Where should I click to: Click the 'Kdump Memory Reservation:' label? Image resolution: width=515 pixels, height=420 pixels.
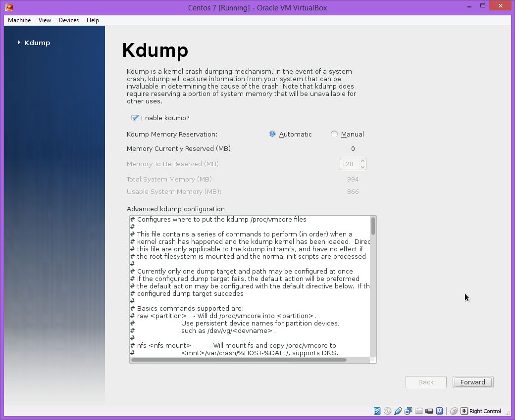click(172, 134)
